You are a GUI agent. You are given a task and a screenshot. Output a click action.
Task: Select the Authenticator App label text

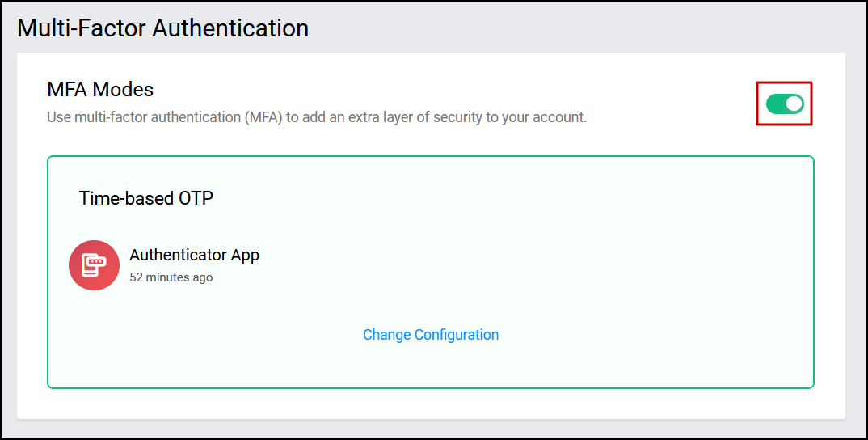pos(194,255)
